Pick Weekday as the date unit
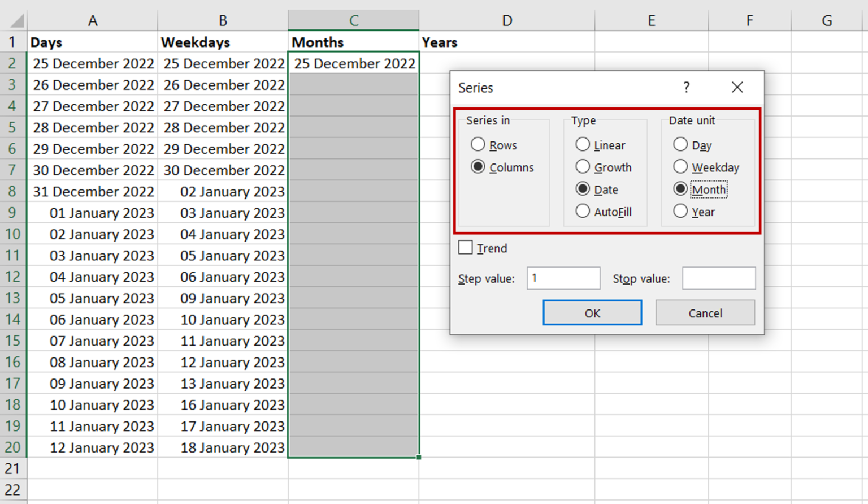The height and width of the screenshot is (504, 868). (x=680, y=167)
